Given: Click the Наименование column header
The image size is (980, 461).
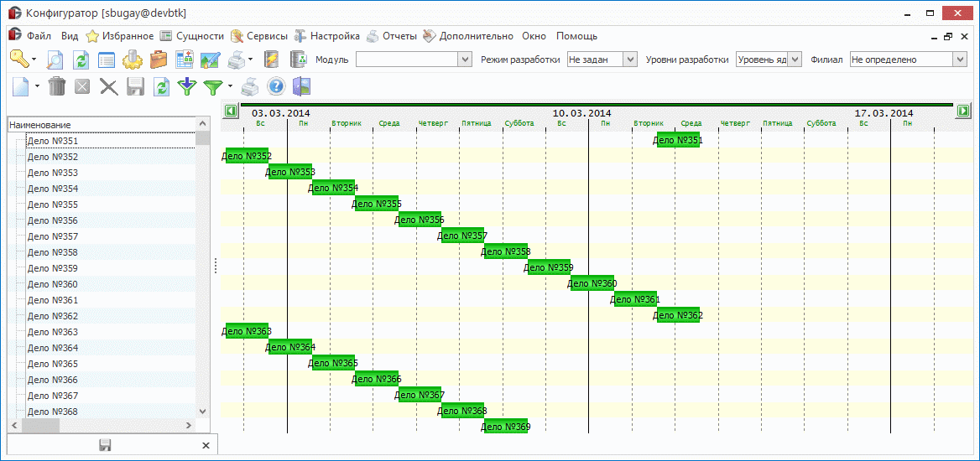Looking at the screenshot, I should [102, 125].
